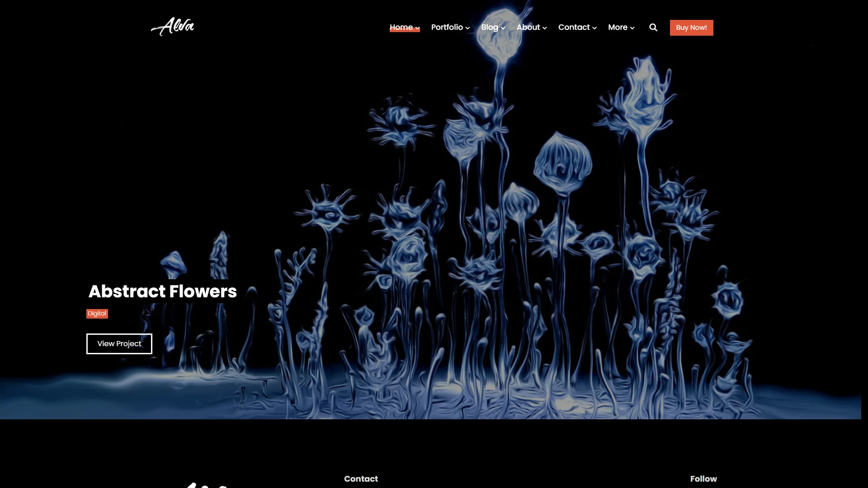
Task: Expand the Contact dropdown chevron
Action: (594, 28)
